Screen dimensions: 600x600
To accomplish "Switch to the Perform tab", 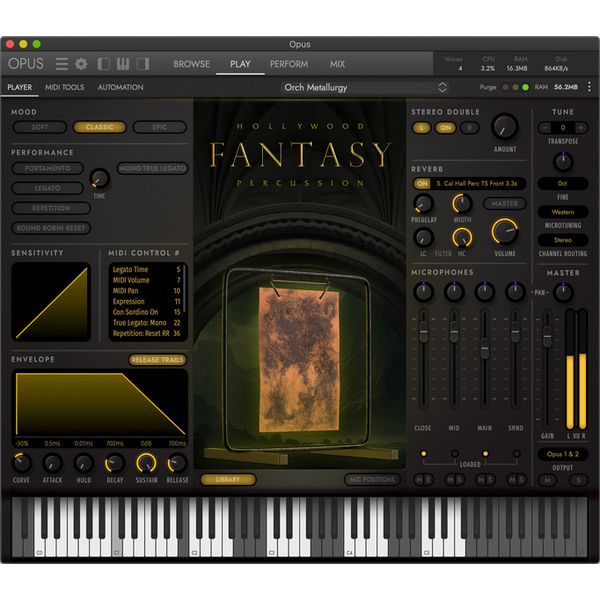I will tap(289, 64).
